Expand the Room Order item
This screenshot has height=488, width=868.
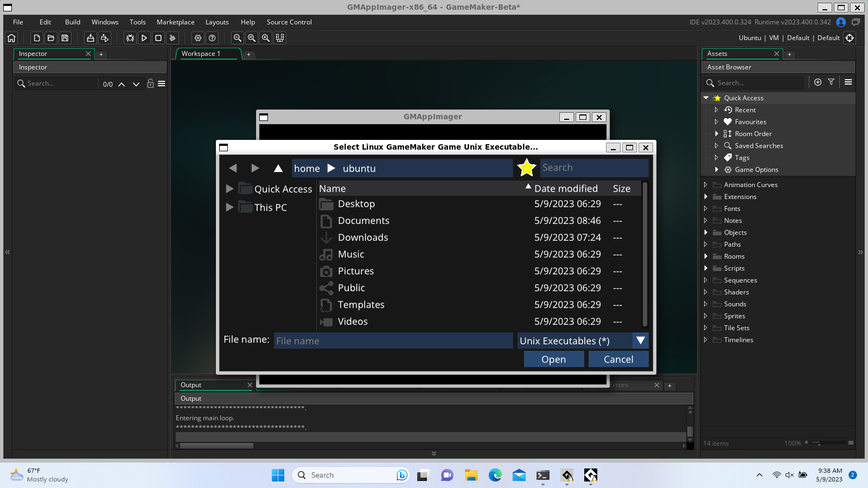717,134
